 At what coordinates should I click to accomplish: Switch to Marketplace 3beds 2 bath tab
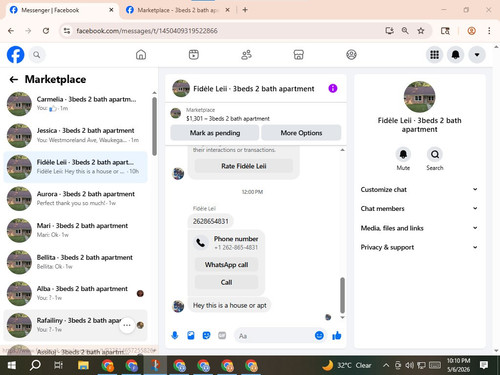coord(177,10)
